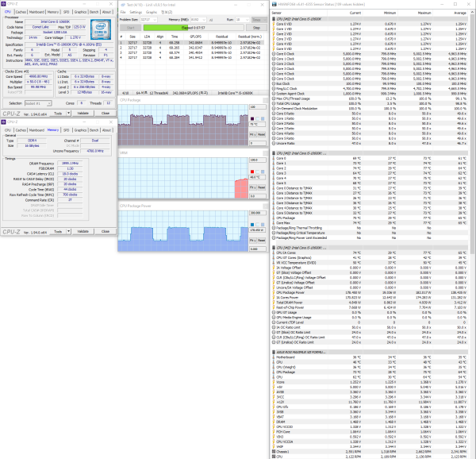Switch to Caches tab in top CPU-Z window
Screen dimensions: 476x459
[21, 12]
